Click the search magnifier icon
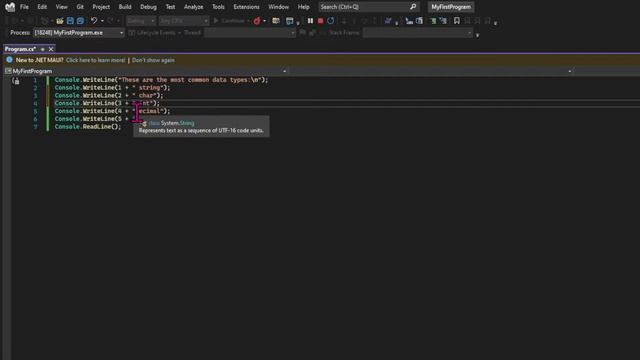The height and width of the screenshot is (360, 640). [x=413, y=7]
